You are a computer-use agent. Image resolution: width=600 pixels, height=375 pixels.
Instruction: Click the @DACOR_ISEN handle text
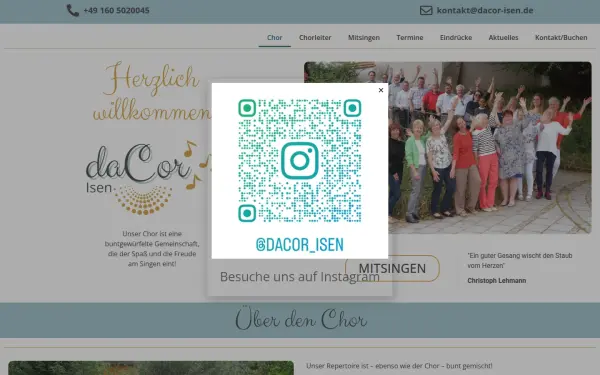[x=300, y=245]
